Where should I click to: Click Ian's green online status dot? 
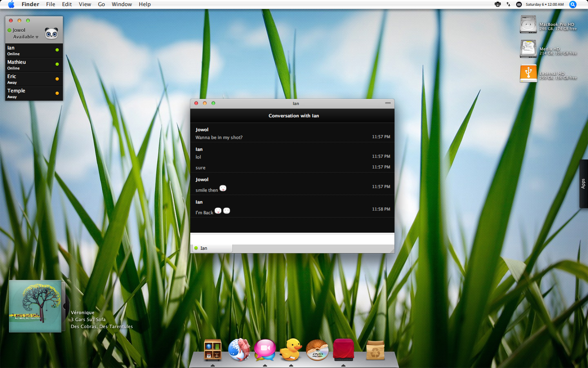(57, 50)
